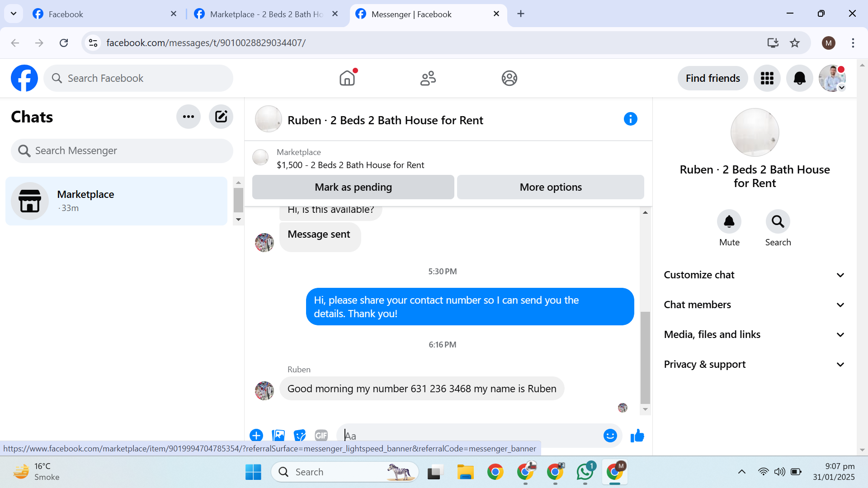The height and width of the screenshot is (488, 868).
Task: Bookmark this page with star icon
Action: [795, 43]
